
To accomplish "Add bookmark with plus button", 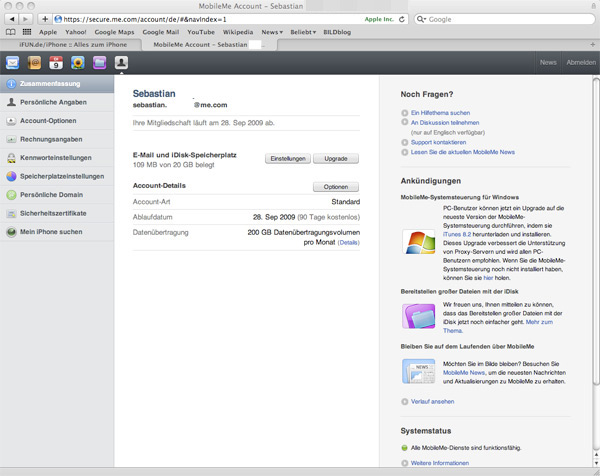I will tap(45, 19).
